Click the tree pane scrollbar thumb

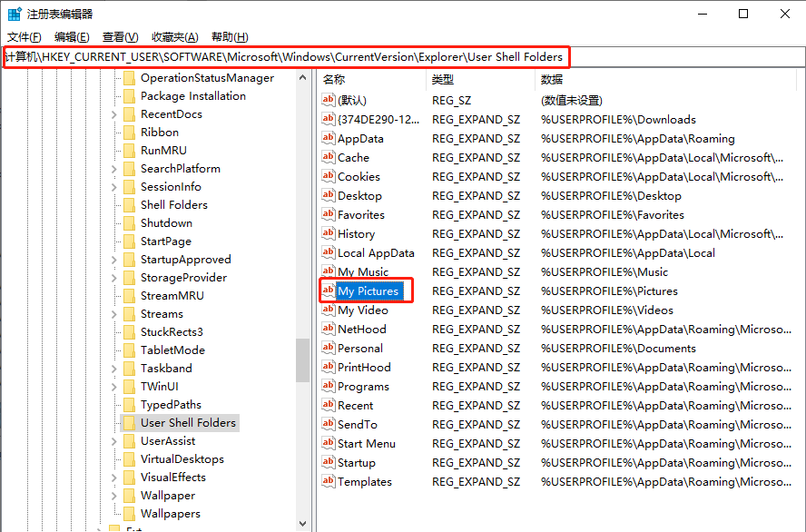tap(303, 360)
